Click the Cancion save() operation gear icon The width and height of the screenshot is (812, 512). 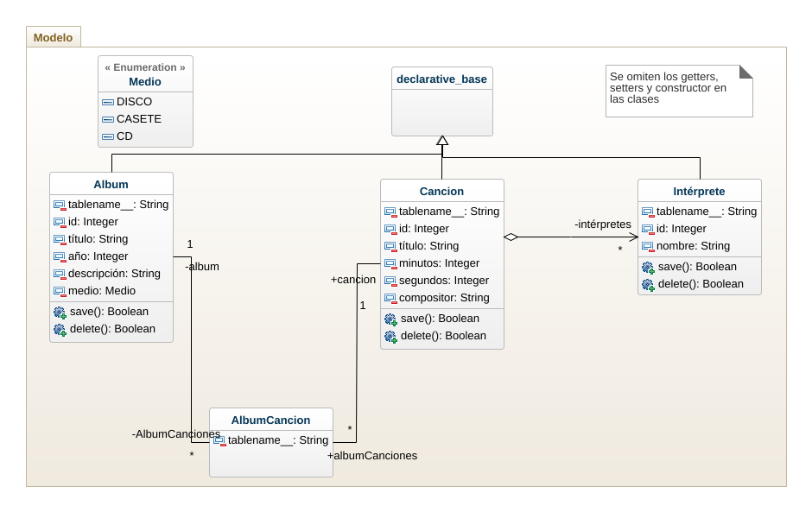pos(390,319)
